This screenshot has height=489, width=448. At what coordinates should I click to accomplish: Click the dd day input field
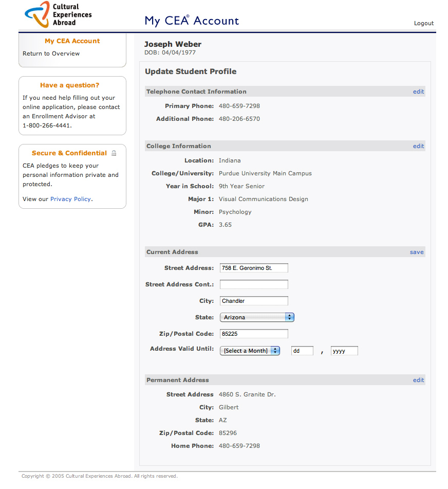pos(302,351)
